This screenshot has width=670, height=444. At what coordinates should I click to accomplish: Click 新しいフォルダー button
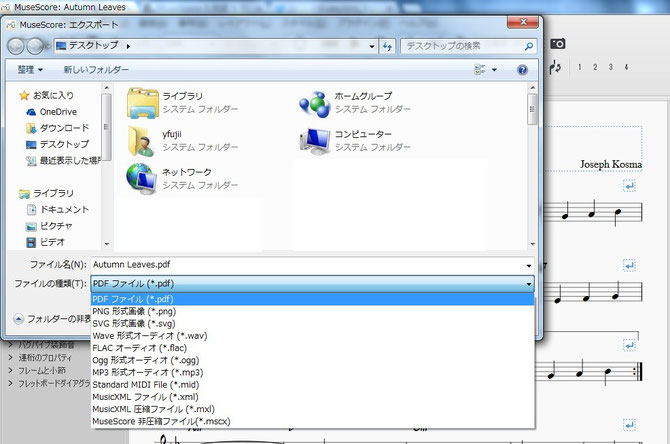pyautogui.click(x=96, y=70)
